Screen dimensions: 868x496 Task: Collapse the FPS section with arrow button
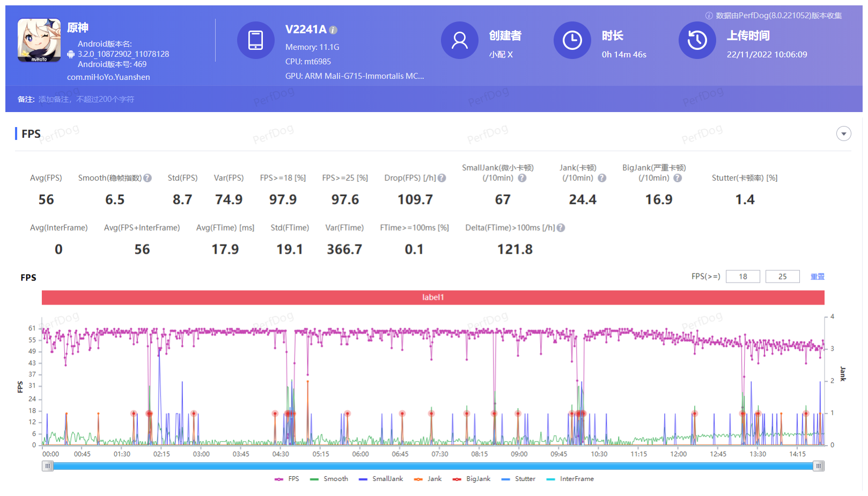pyautogui.click(x=844, y=134)
